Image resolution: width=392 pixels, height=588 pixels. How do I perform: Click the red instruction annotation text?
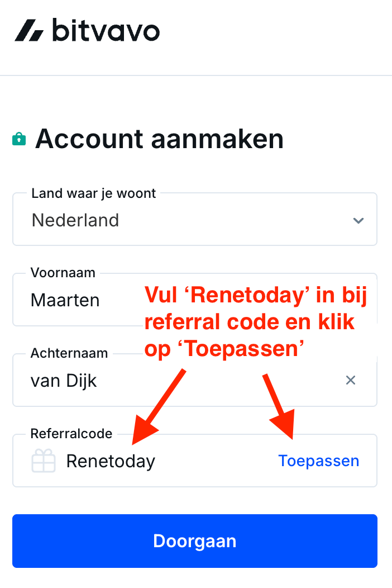click(x=255, y=323)
